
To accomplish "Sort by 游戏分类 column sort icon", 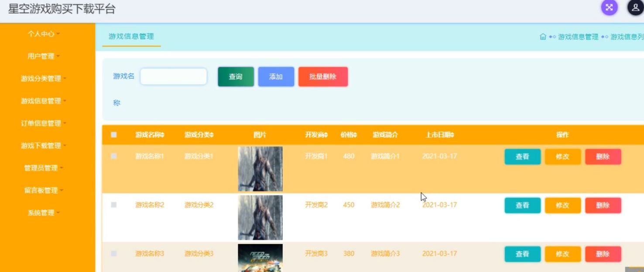I will click(212, 135).
